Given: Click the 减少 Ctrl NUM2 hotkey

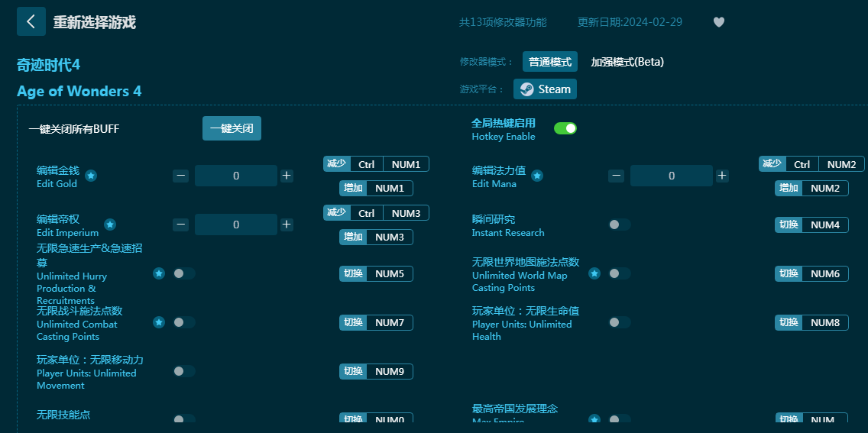Looking at the screenshot, I should [811, 164].
